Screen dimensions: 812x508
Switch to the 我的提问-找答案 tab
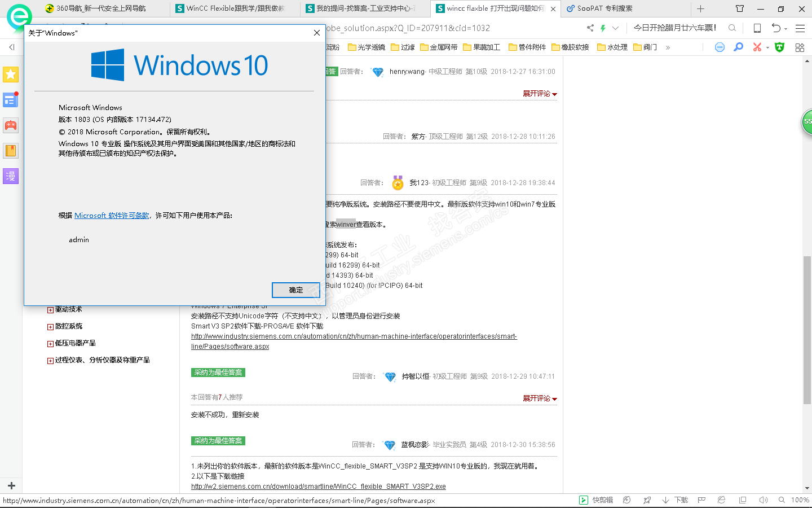coord(365,8)
